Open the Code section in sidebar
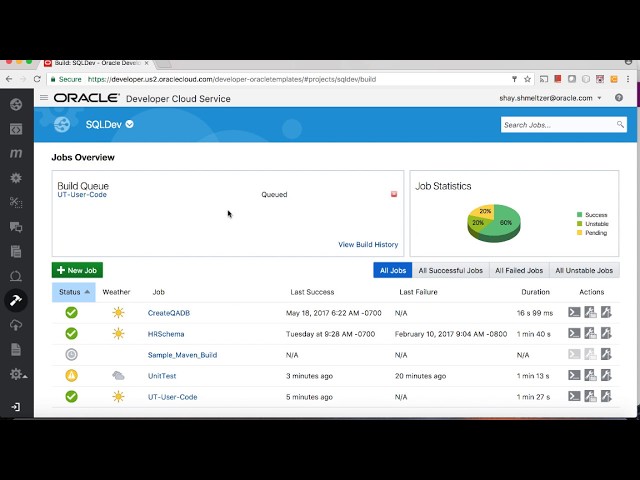 tap(16, 129)
